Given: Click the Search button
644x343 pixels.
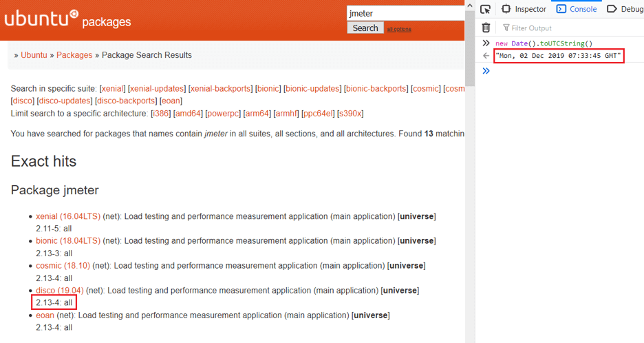Looking at the screenshot, I should [x=365, y=28].
